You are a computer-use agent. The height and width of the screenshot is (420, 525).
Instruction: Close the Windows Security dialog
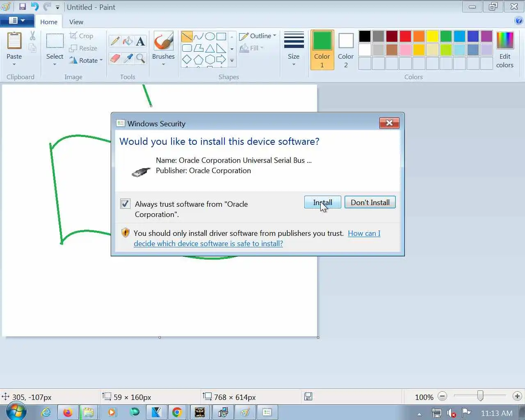pyautogui.click(x=389, y=123)
